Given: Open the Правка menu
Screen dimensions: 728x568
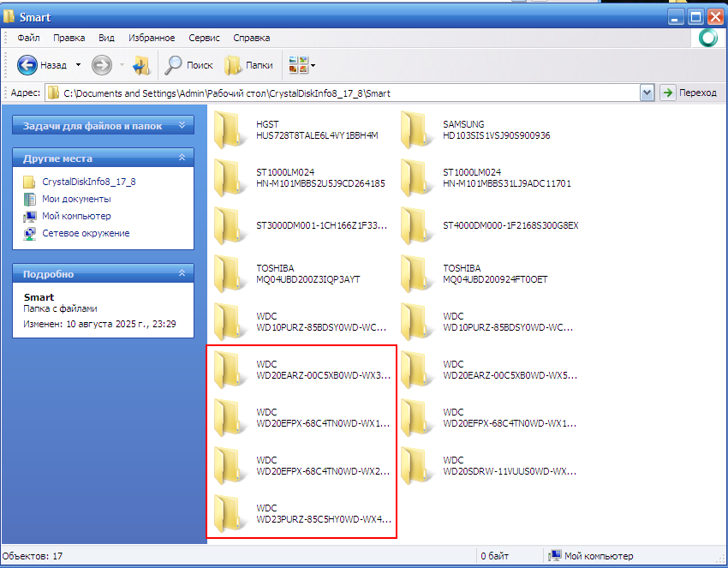Looking at the screenshot, I should 69,38.
